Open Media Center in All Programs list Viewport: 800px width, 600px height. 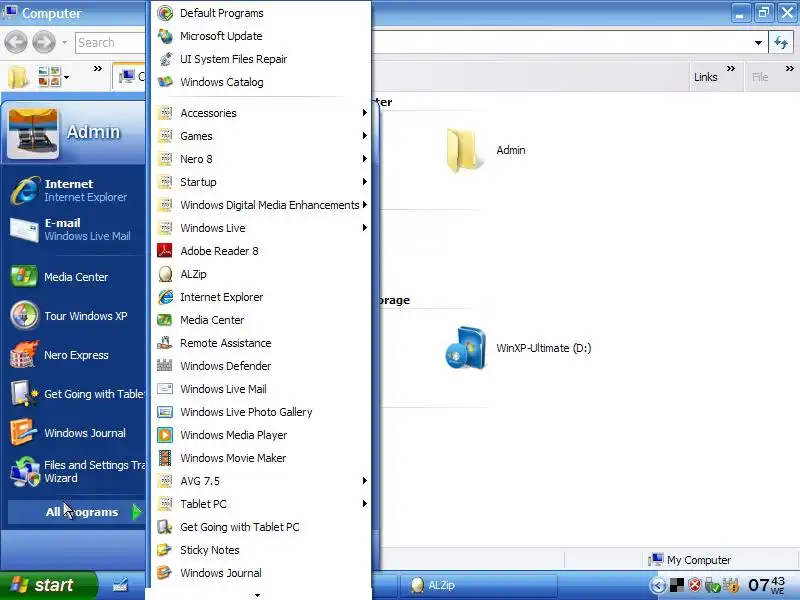pos(261,320)
